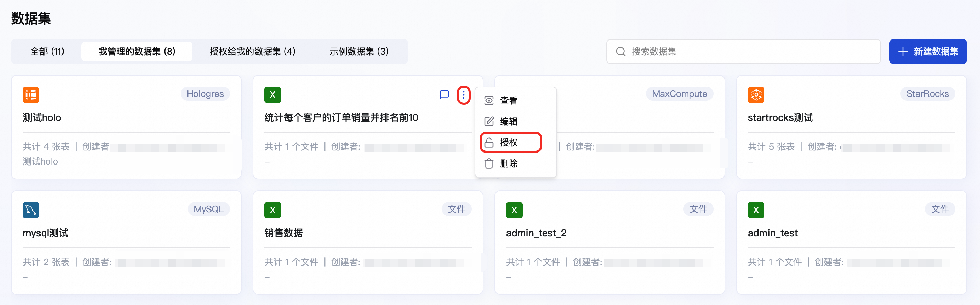Choose 编辑 in the dropdown menu

click(x=508, y=122)
